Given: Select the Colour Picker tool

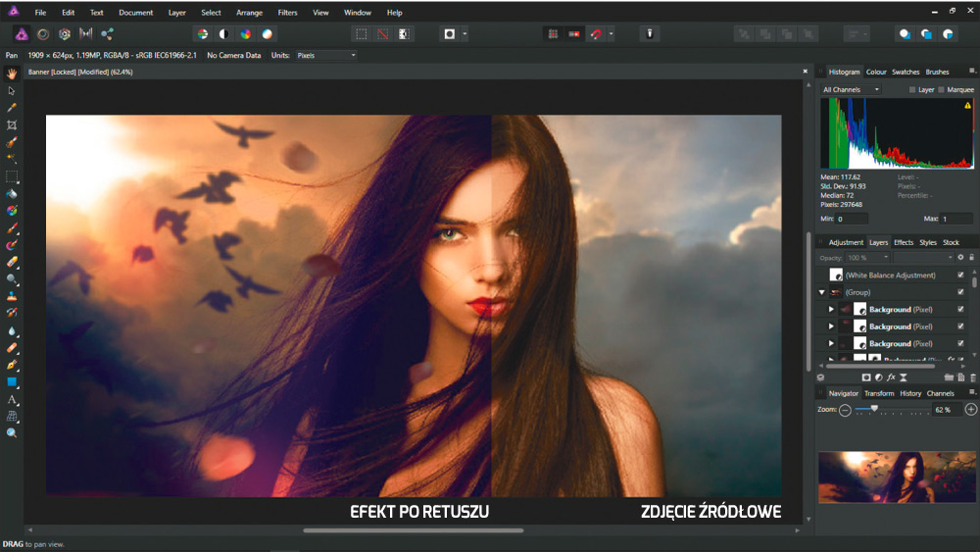Looking at the screenshot, I should pyautogui.click(x=11, y=108).
